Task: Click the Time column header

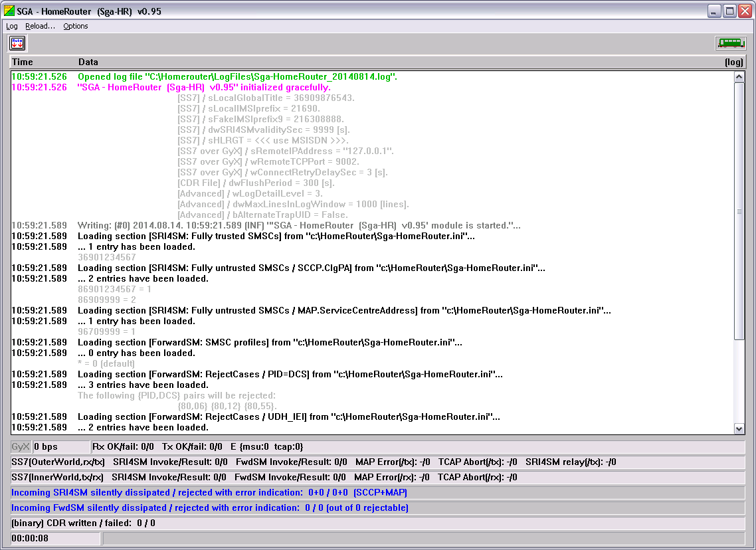Action: click(23, 62)
